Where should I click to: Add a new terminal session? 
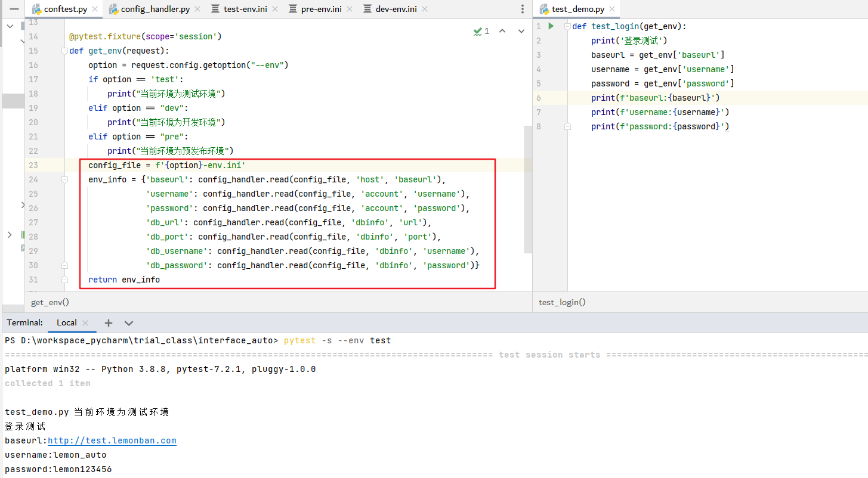click(x=109, y=322)
